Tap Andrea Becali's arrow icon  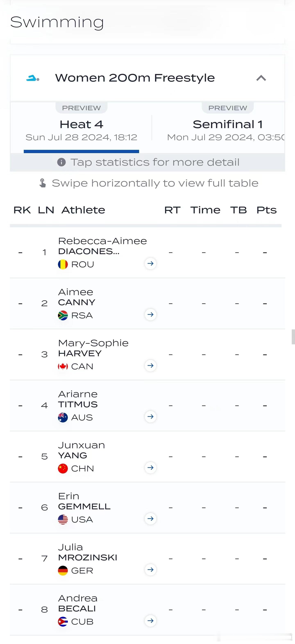pos(150,621)
